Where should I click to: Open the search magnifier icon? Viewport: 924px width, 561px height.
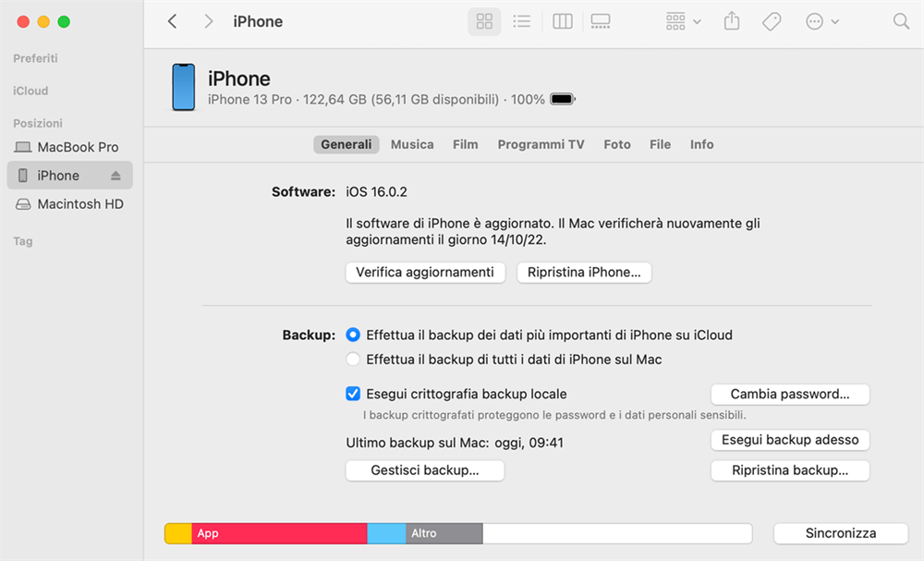901,21
